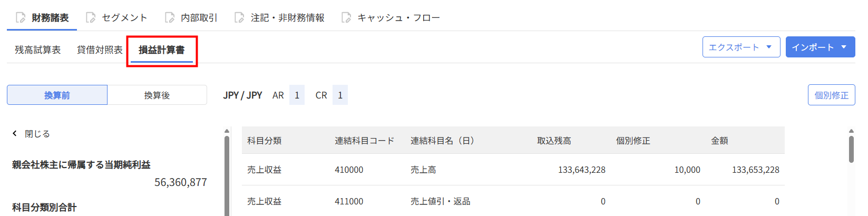Click the キャッシュ・フロー document icon
The height and width of the screenshot is (216, 868).
click(x=346, y=18)
